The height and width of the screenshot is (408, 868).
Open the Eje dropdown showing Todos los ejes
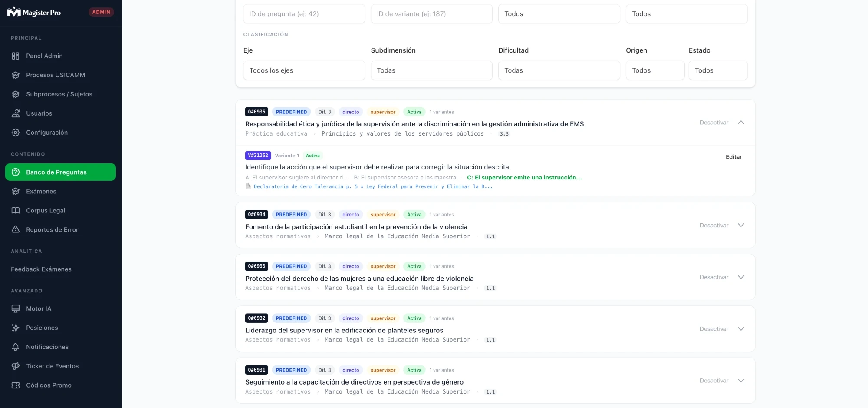[304, 70]
